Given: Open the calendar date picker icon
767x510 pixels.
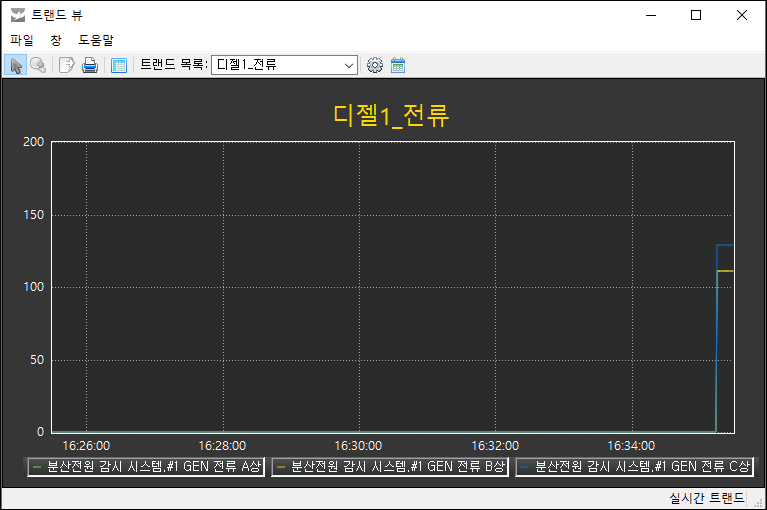Looking at the screenshot, I should 398,65.
